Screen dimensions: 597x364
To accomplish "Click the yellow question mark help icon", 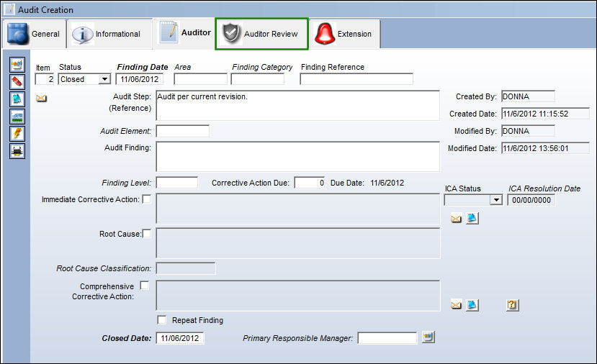I will tap(513, 305).
